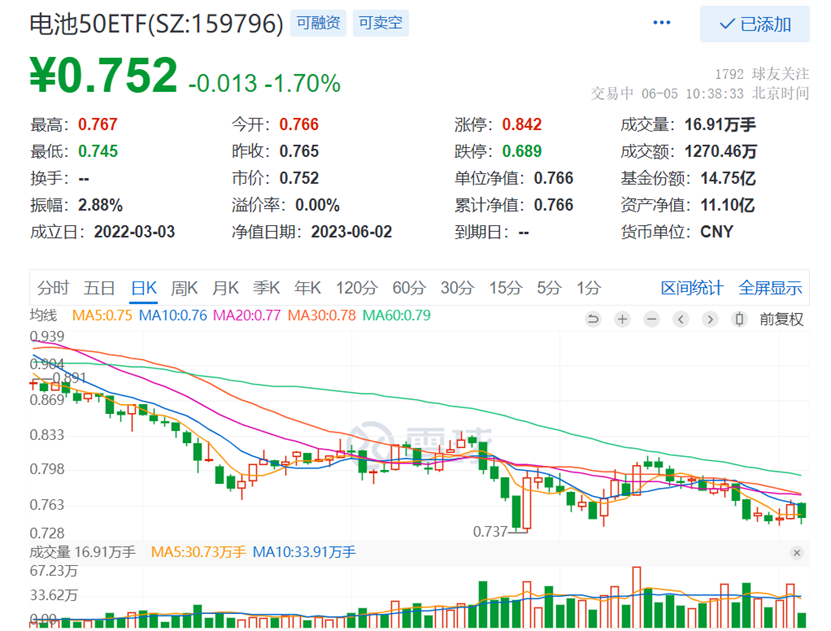Click the 涨停 value 0.842
Image resolution: width=831 pixels, height=631 pixels.
pos(521,125)
